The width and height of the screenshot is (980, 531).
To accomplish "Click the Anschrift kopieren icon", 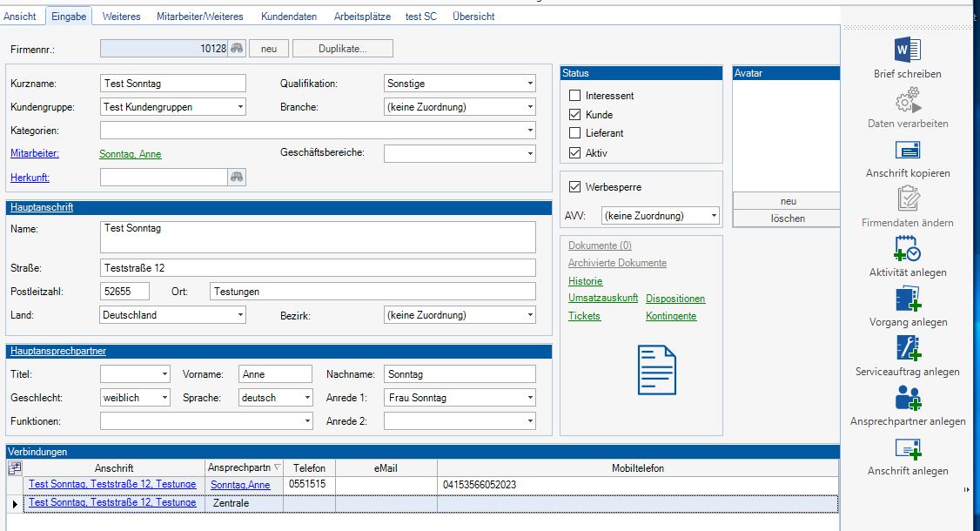I will 908,150.
